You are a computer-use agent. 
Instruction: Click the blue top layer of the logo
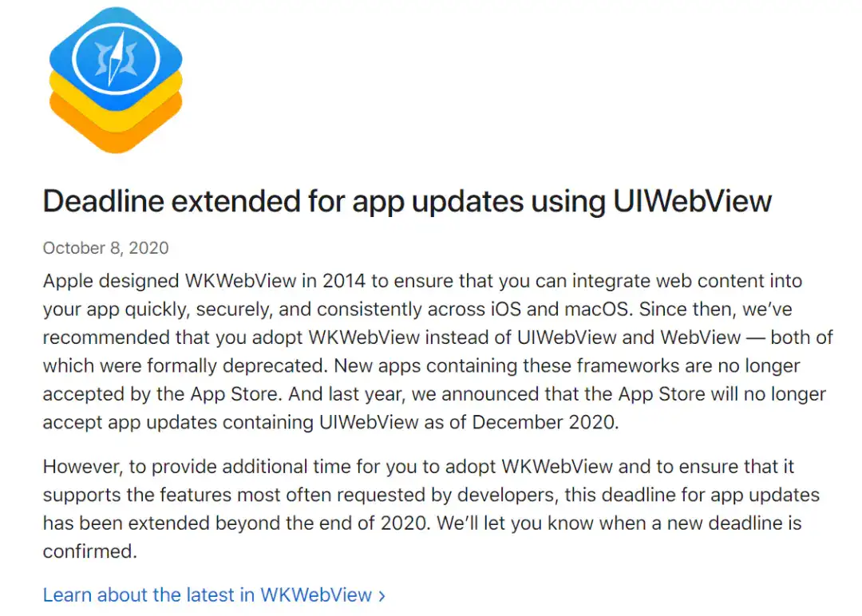[x=116, y=57]
